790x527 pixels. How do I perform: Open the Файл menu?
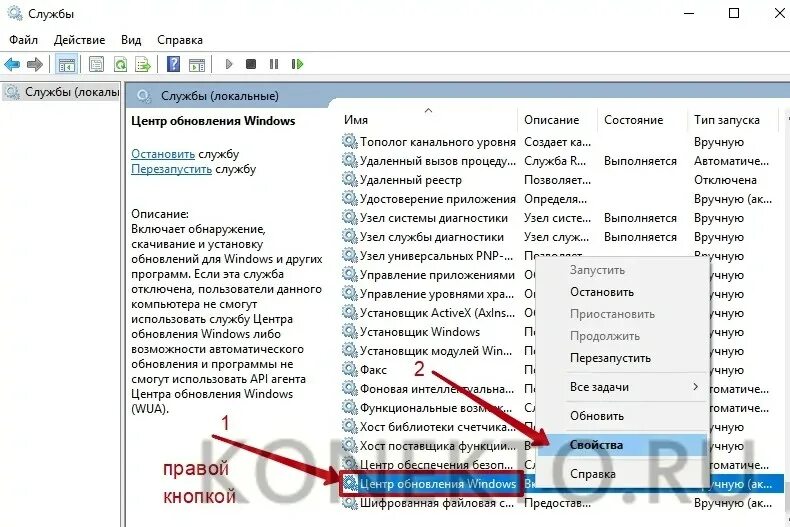point(23,40)
